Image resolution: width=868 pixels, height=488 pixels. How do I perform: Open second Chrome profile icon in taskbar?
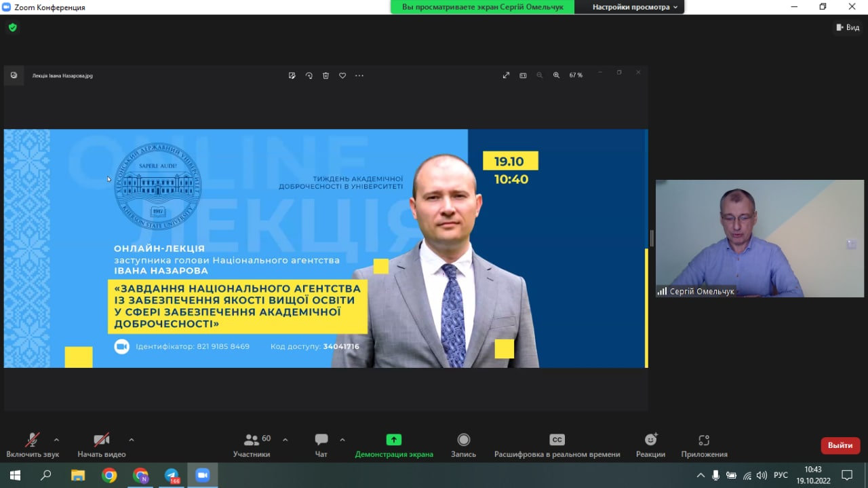point(140,475)
